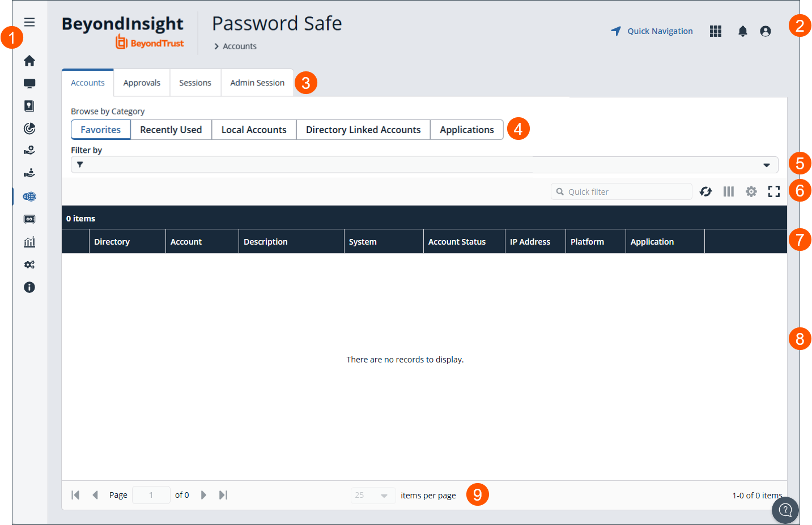Image resolution: width=812 pixels, height=525 pixels.
Task: Expand the filter funnel selector
Action: click(x=80, y=164)
